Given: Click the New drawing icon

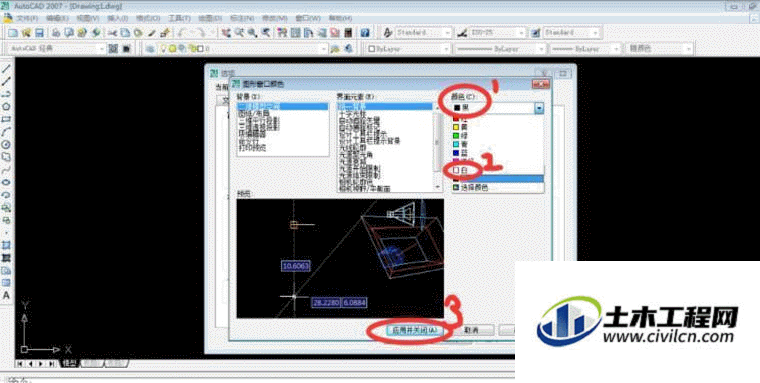Looking at the screenshot, I should pos(13,33).
